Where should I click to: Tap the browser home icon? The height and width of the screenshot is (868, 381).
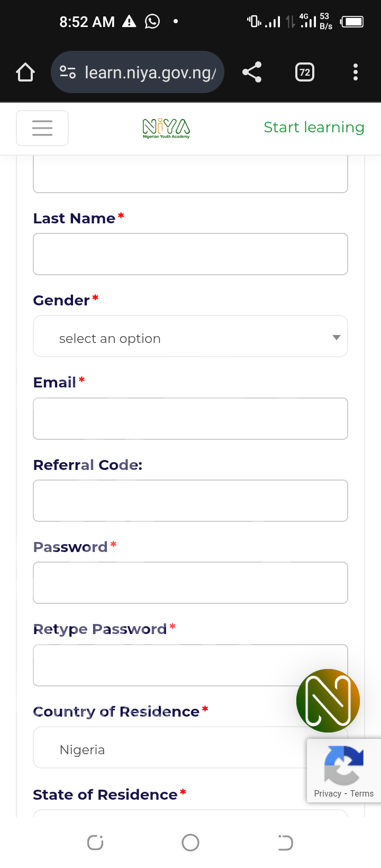point(25,72)
